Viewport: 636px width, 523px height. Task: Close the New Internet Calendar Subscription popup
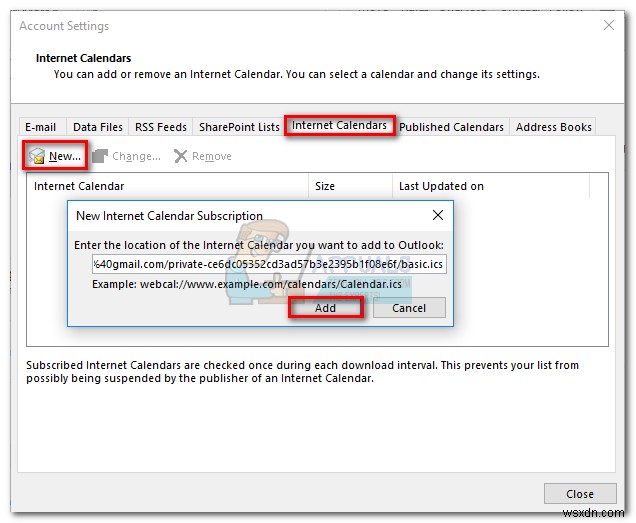tap(438, 215)
